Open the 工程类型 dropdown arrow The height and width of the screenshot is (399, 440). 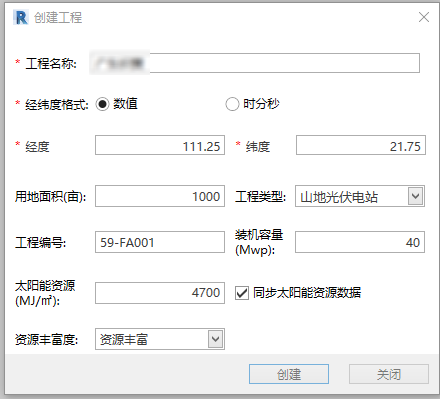point(416,196)
